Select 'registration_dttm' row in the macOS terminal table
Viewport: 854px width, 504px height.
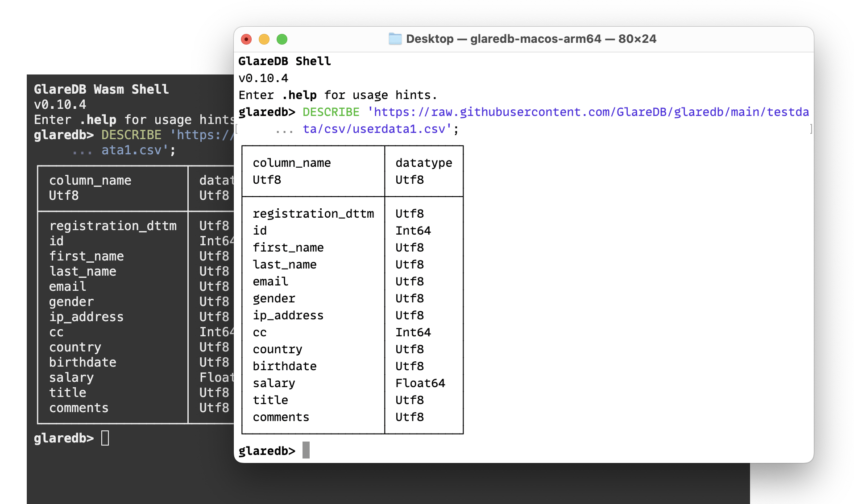coord(313,214)
